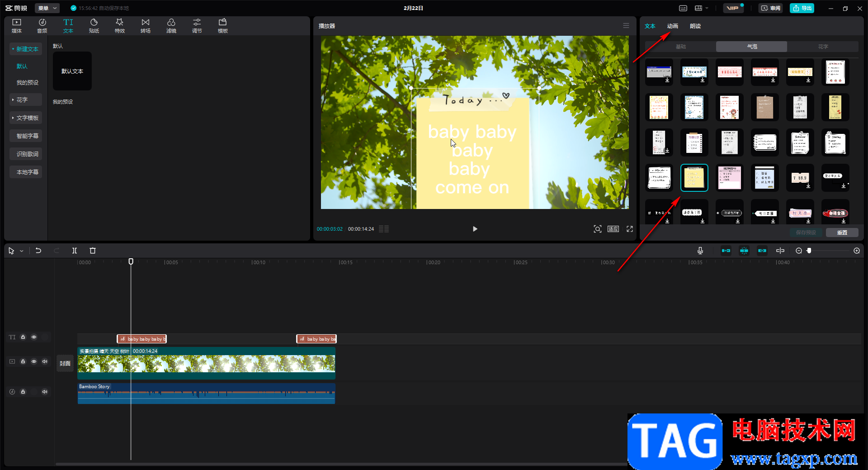Click the playhead marker on the ruler

click(131, 261)
